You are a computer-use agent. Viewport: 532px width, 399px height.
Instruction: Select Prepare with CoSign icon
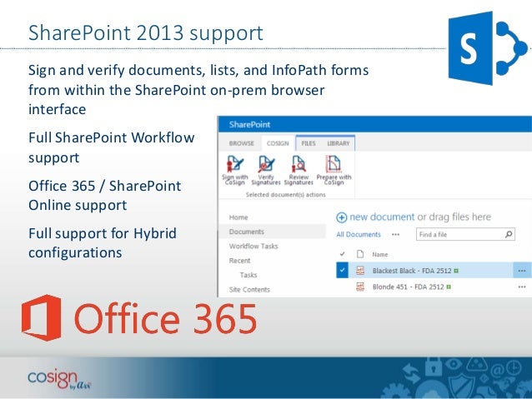334,164
